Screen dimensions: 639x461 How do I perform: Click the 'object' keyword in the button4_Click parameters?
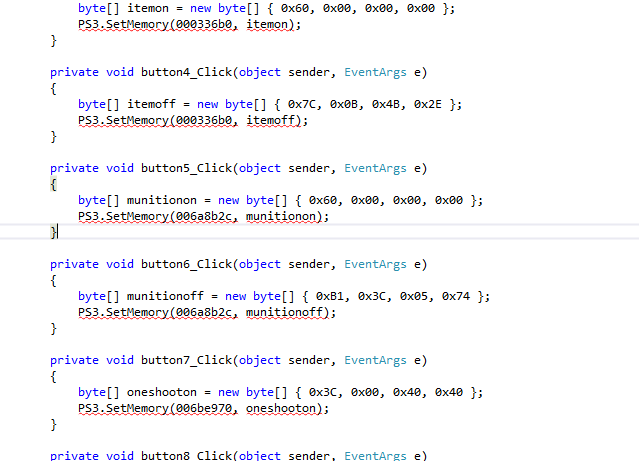tap(260, 73)
